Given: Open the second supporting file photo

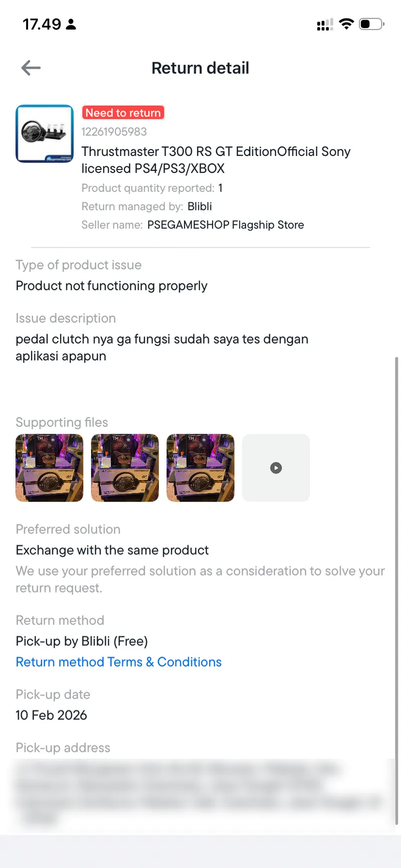Looking at the screenshot, I should pyautogui.click(x=125, y=468).
